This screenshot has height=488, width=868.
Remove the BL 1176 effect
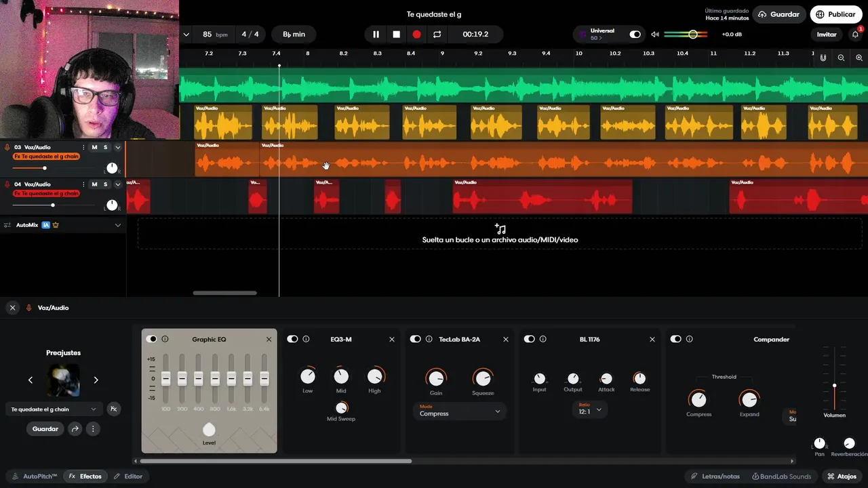pos(652,339)
